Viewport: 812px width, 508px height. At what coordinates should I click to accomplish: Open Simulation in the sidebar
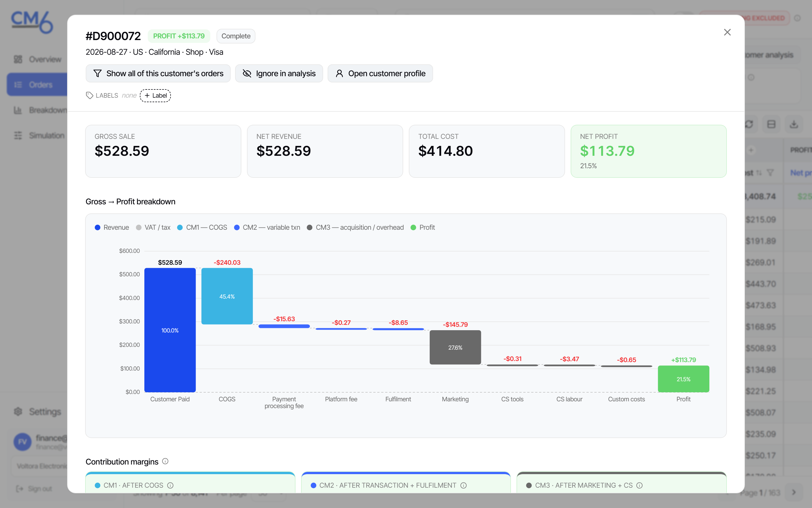tap(37, 135)
